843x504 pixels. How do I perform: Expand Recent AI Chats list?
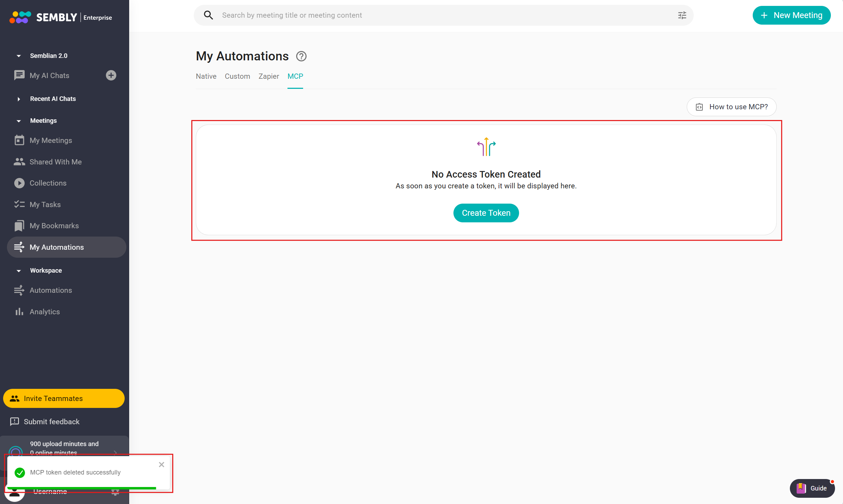point(19,99)
